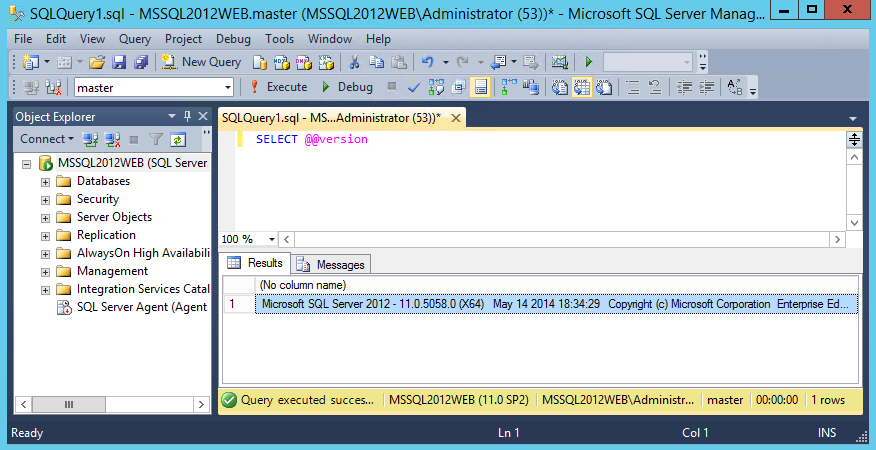Select the SQL Server version result cell
This screenshot has height=450, width=876.
tap(556, 304)
